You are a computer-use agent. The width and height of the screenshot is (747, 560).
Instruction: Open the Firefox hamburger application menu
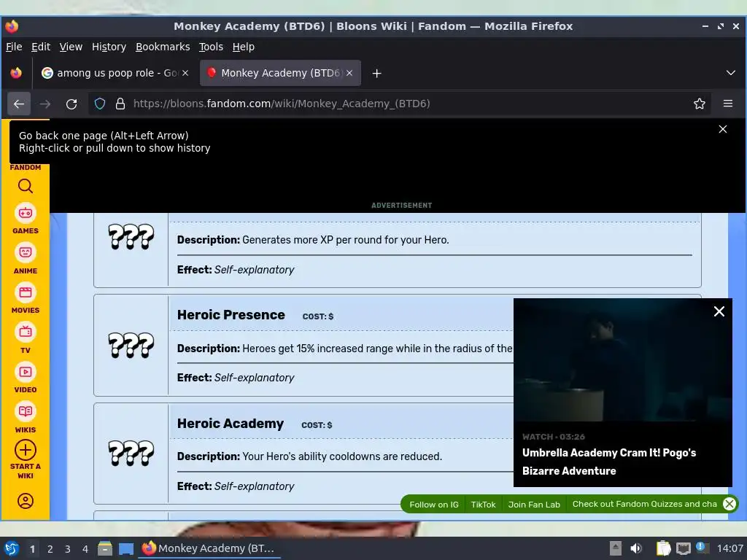click(x=728, y=104)
